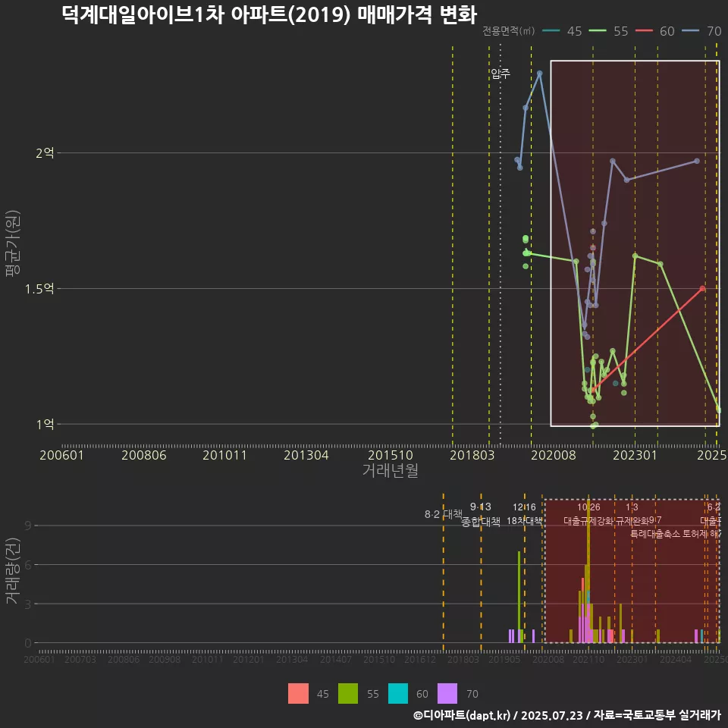Click the 6 label on volume axis
The height and width of the screenshot is (728, 728).
(28, 564)
